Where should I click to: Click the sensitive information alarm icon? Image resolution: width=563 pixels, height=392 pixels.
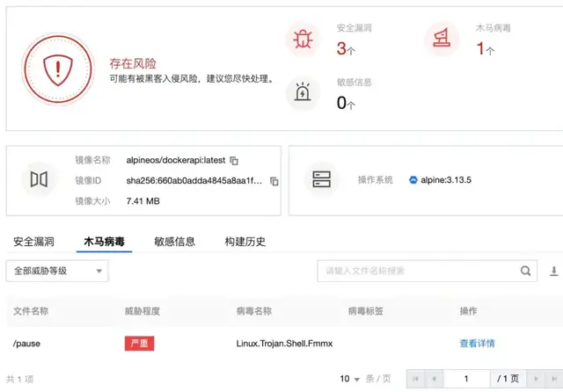tap(303, 93)
